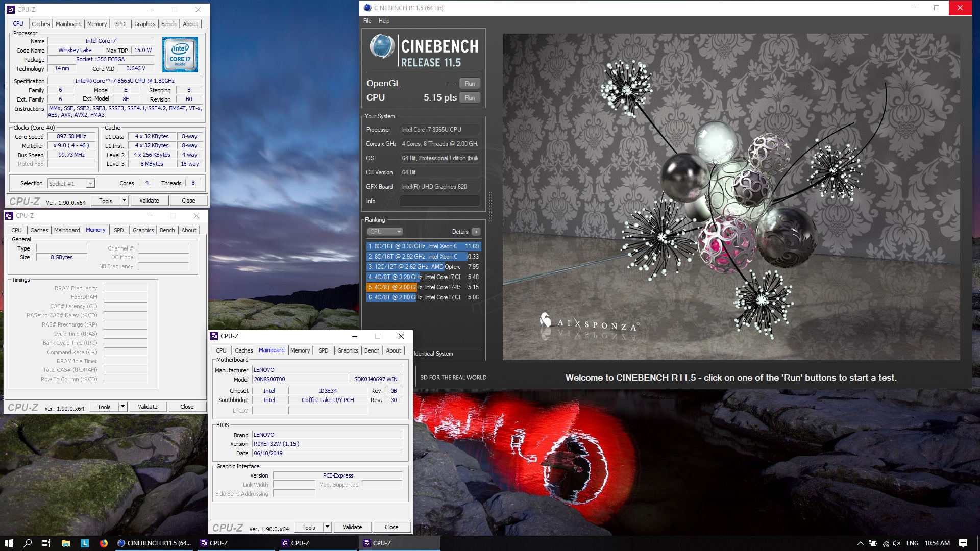980x551 pixels.
Task: Open Bench tab in Mainboard CPU-Z window
Action: click(372, 350)
